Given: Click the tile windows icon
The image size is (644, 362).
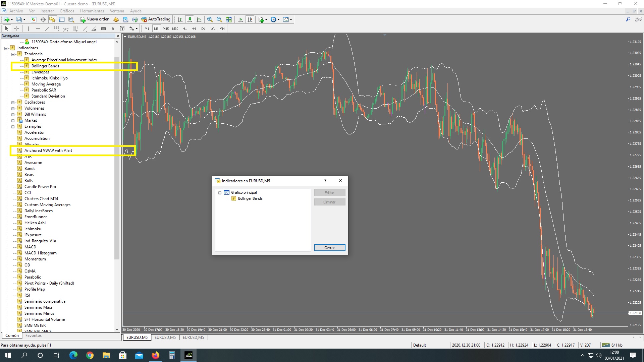Looking at the screenshot, I should click(229, 19).
